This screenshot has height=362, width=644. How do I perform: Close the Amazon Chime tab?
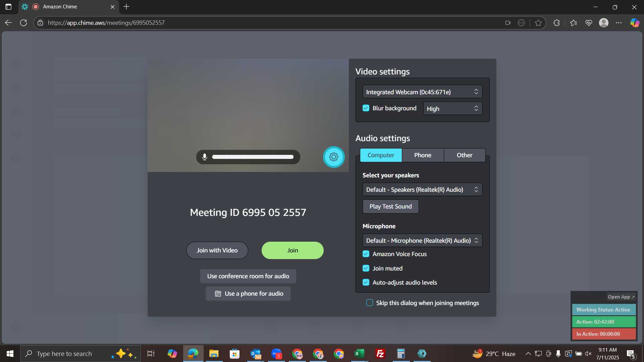(x=112, y=7)
